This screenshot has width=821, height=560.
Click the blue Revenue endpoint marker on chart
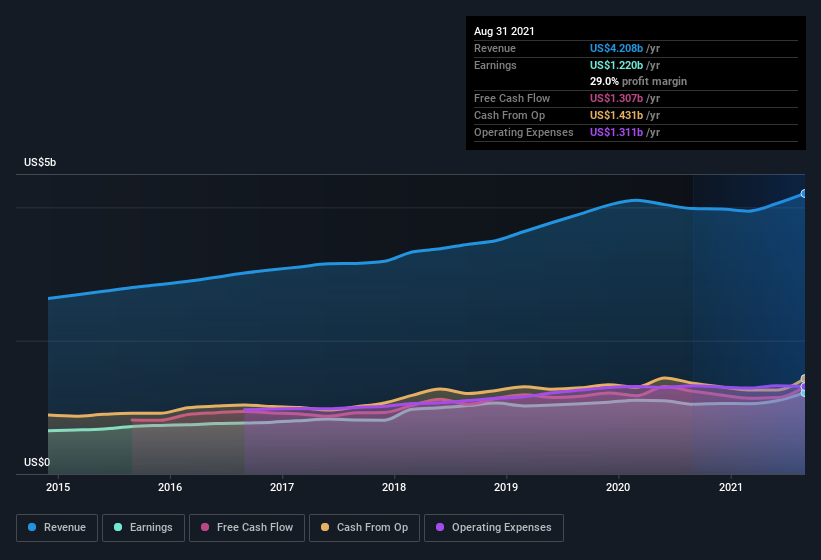coord(804,194)
